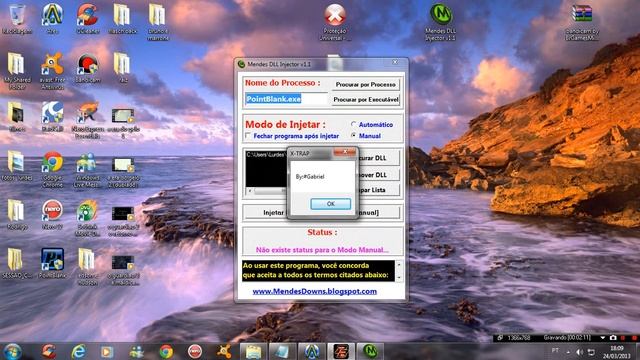Click the PointBlank.exe process name field
640x360 pixels.
point(286,99)
